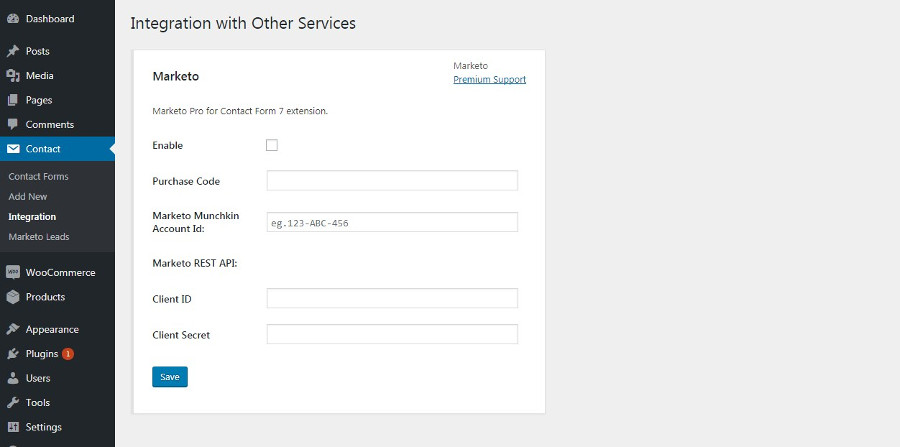Click the Appearance paintbrush icon
900x447 pixels.
click(13, 329)
